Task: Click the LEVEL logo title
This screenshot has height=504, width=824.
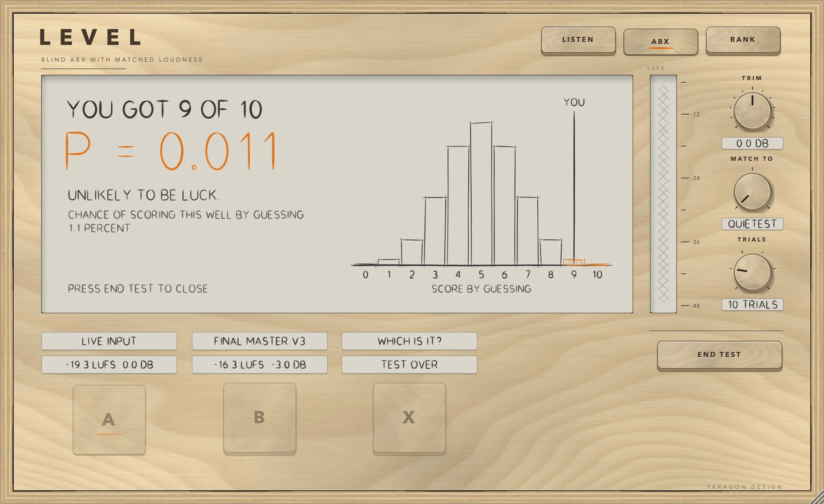Action: pyautogui.click(x=90, y=37)
